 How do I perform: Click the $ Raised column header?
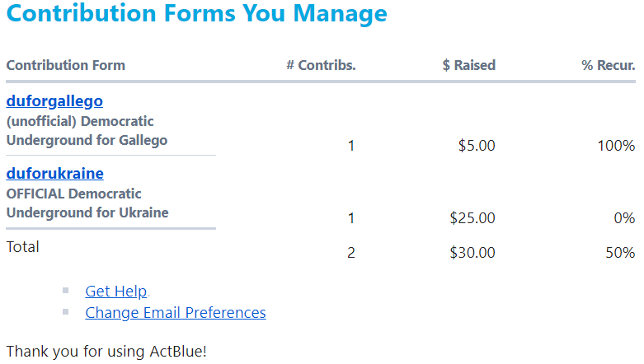(468, 65)
